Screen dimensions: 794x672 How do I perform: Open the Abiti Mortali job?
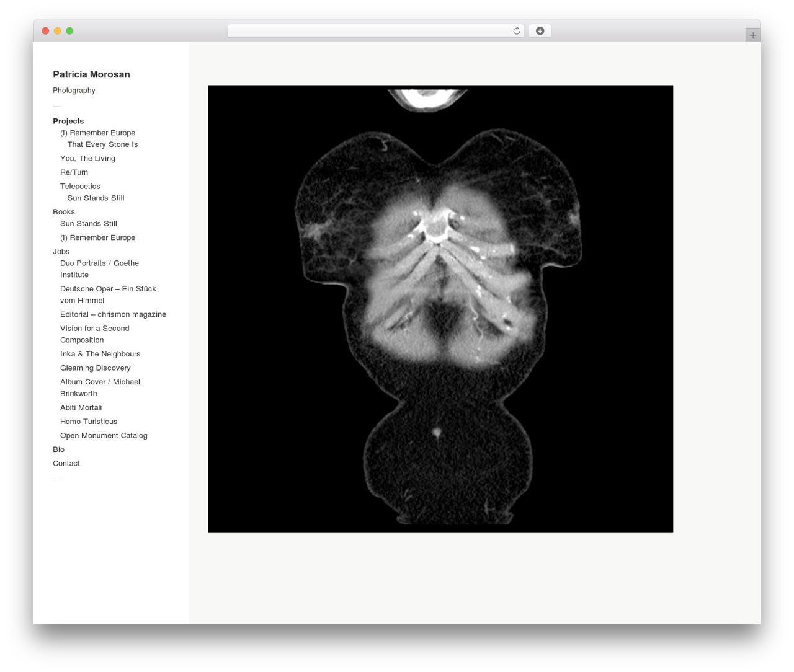[81, 407]
